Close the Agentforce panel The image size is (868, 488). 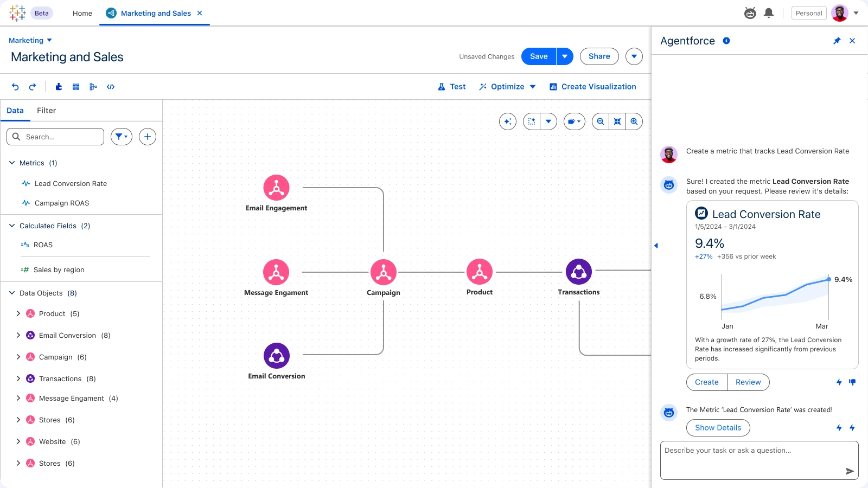(x=852, y=41)
